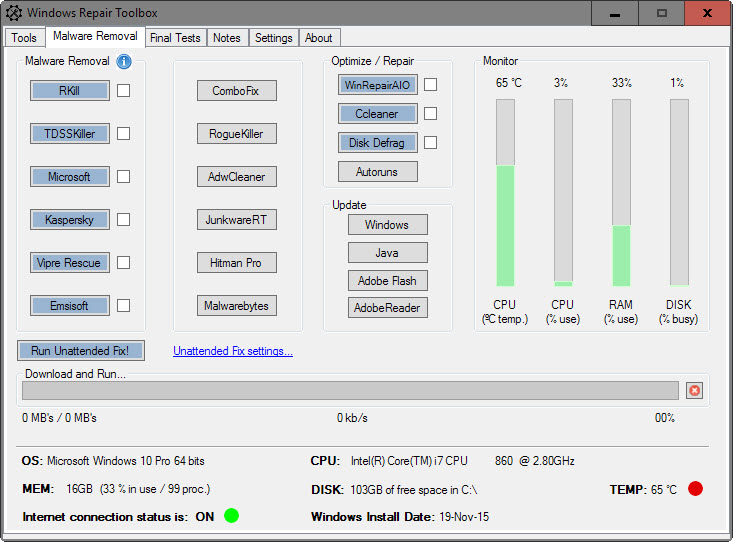Screen dimensions: 733x542
Task: Click the RAM usage monitor bar
Action: click(621, 192)
